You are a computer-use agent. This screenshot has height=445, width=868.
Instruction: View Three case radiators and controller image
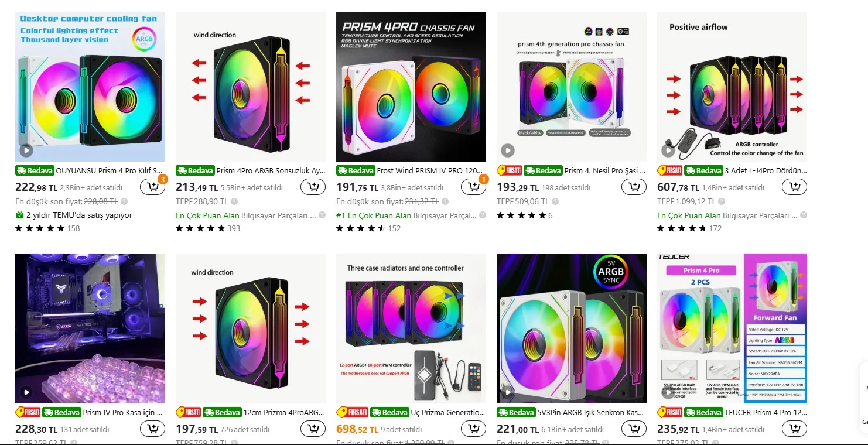coord(411,328)
